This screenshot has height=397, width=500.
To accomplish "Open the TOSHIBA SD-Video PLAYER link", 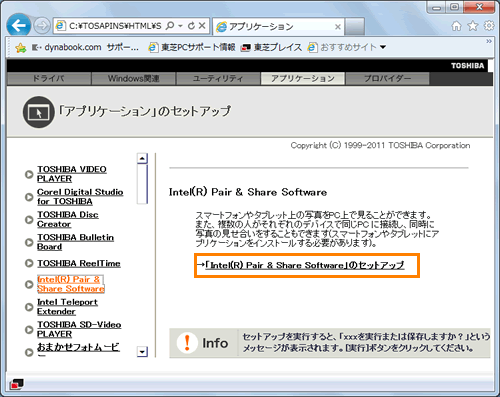I will tap(79, 330).
